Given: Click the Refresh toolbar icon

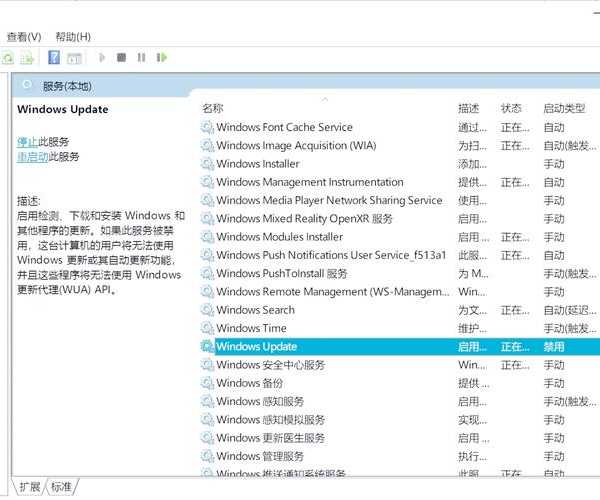Looking at the screenshot, I should pos(8,58).
